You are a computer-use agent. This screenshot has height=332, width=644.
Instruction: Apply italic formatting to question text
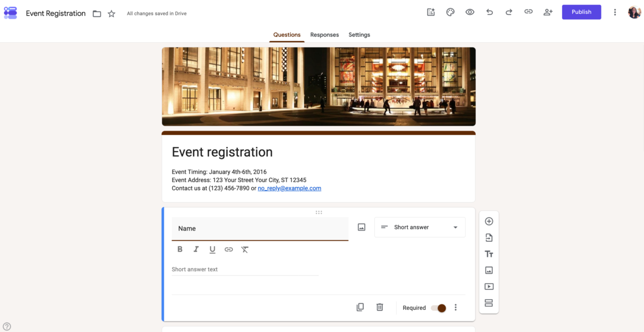(x=196, y=249)
